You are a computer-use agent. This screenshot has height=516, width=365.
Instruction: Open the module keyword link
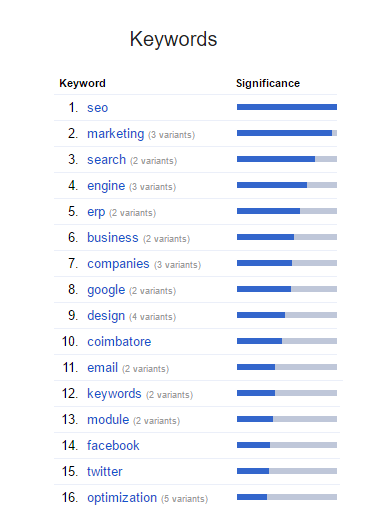[108, 420]
